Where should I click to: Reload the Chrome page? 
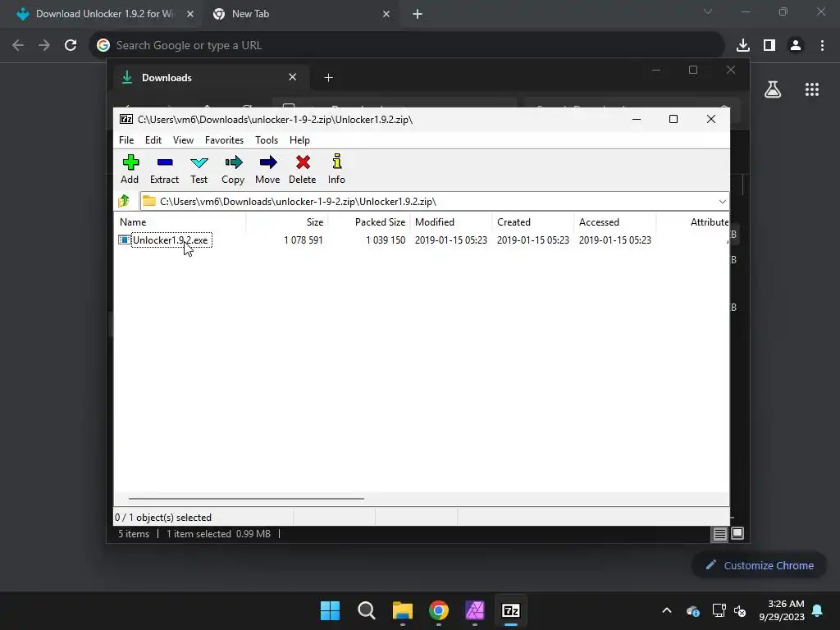point(71,45)
